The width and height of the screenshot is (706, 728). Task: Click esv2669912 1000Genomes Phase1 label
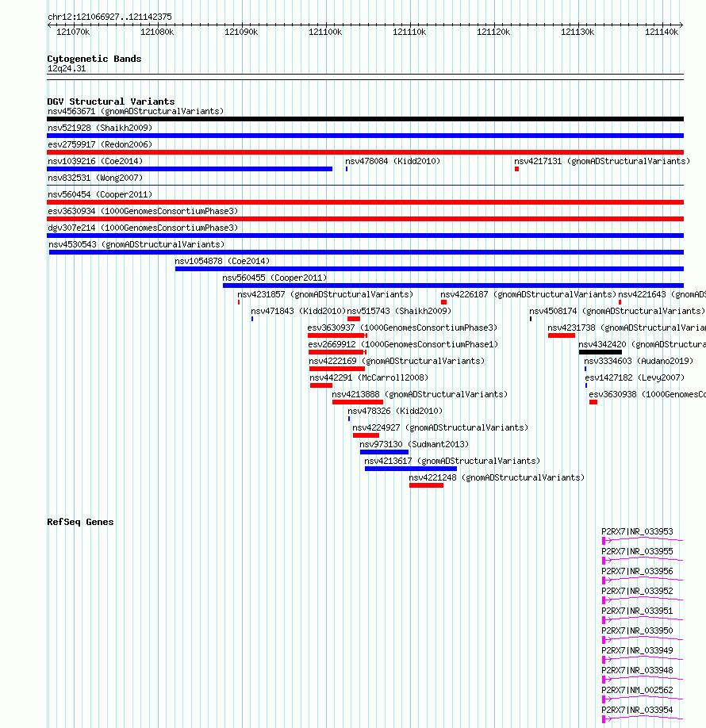pyautogui.click(x=403, y=345)
